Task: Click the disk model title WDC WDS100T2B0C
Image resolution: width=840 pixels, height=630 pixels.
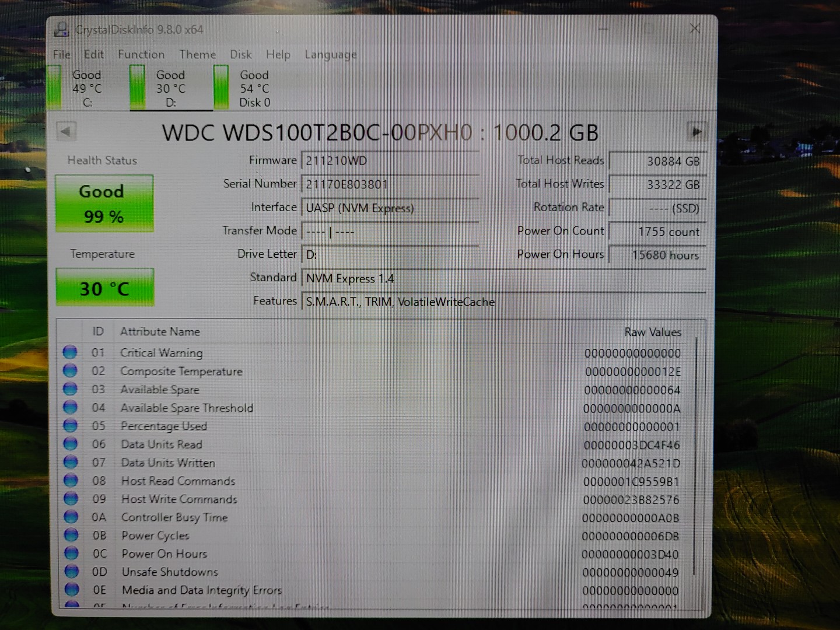Action: pyautogui.click(x=380, y=132)
